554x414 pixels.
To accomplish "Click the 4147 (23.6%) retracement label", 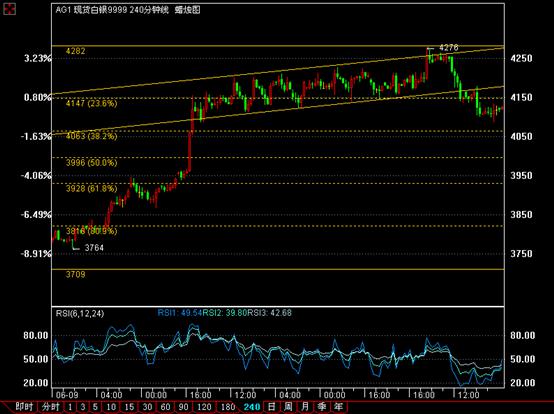I will tap(92, 104).
